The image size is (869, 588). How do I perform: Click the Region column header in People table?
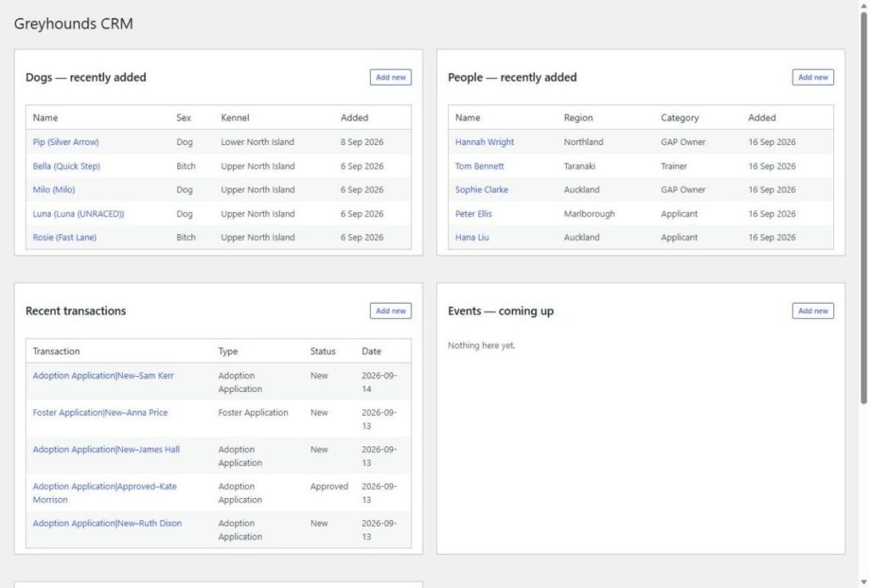[578, 117]
